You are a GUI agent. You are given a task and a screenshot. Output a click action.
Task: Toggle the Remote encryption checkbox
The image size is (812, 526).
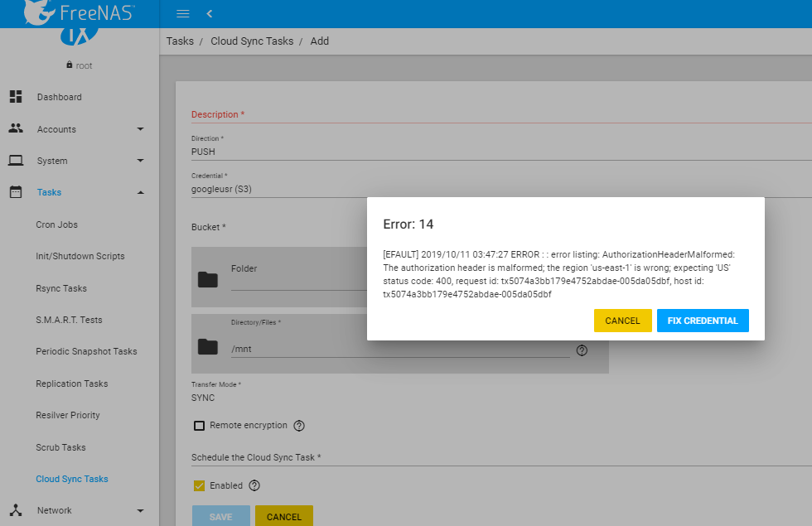(x=200, y=426)
